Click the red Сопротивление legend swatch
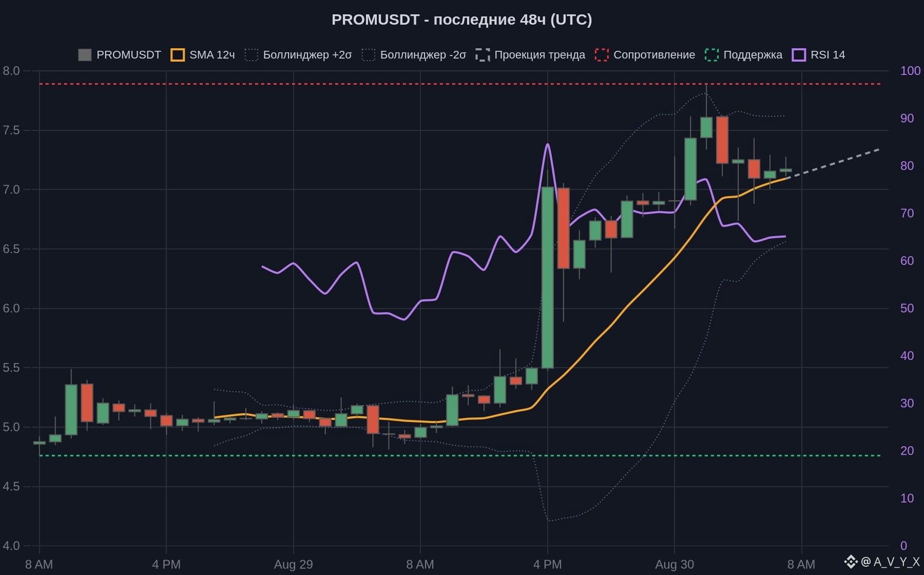 click(x=602, y=55)
